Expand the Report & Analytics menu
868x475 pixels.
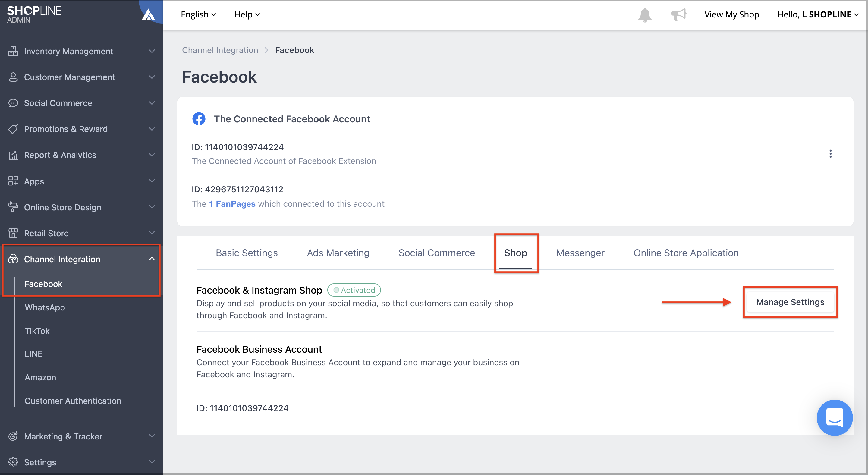point(152,155)
